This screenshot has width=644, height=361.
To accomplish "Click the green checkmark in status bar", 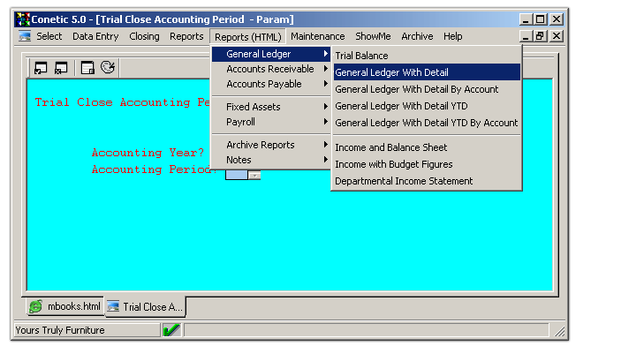I will coord(171,330).
